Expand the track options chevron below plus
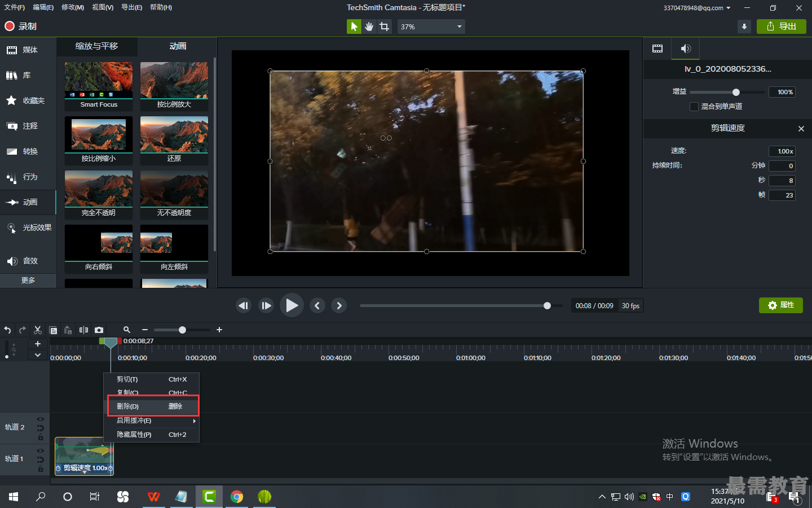 [38, 355]
